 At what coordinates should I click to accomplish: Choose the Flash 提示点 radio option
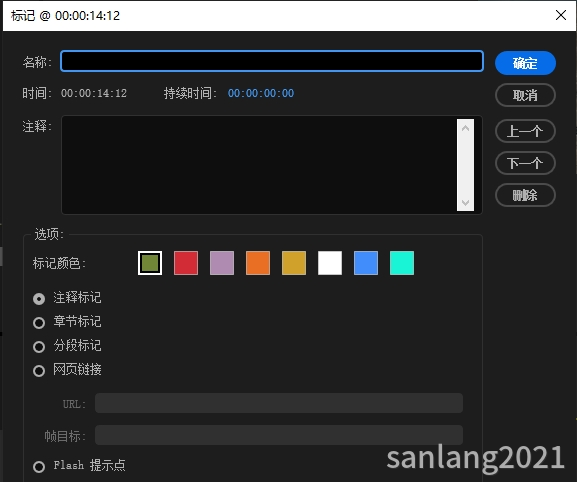coord(39,467)
